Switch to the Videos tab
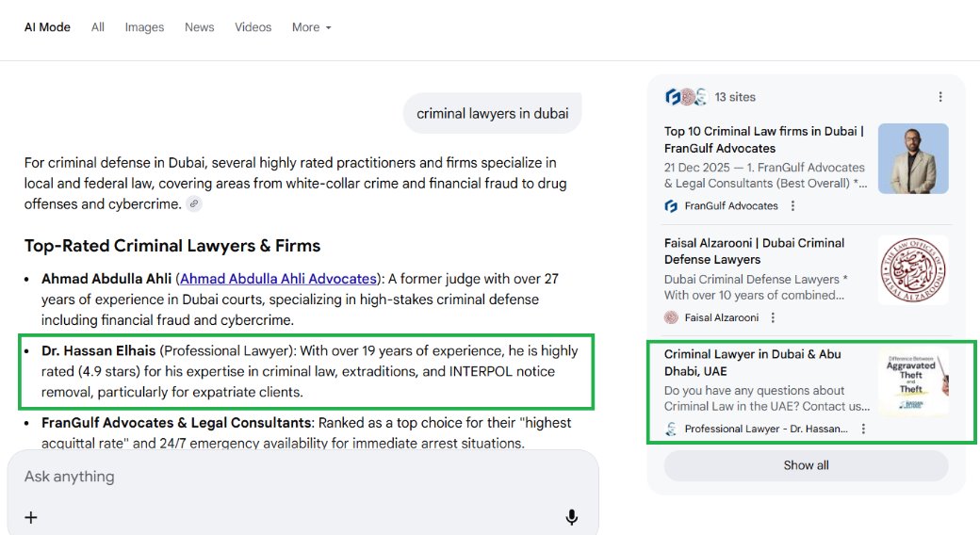The image size is (980, 535). 253,27
